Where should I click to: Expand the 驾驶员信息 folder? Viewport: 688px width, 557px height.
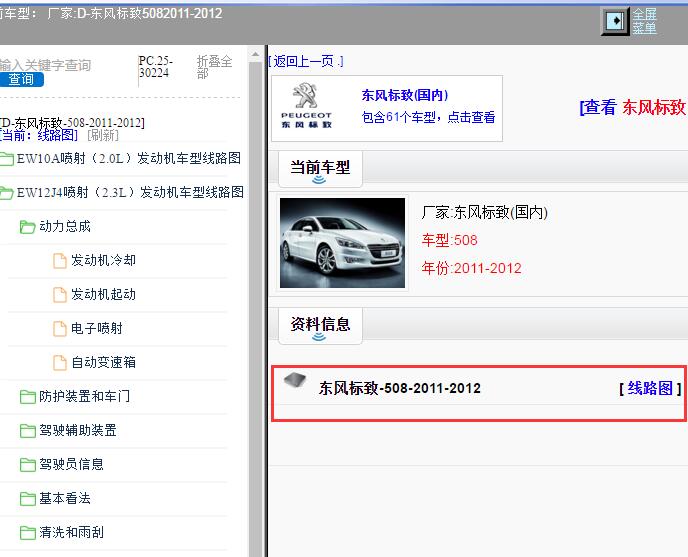click(71, 464)
